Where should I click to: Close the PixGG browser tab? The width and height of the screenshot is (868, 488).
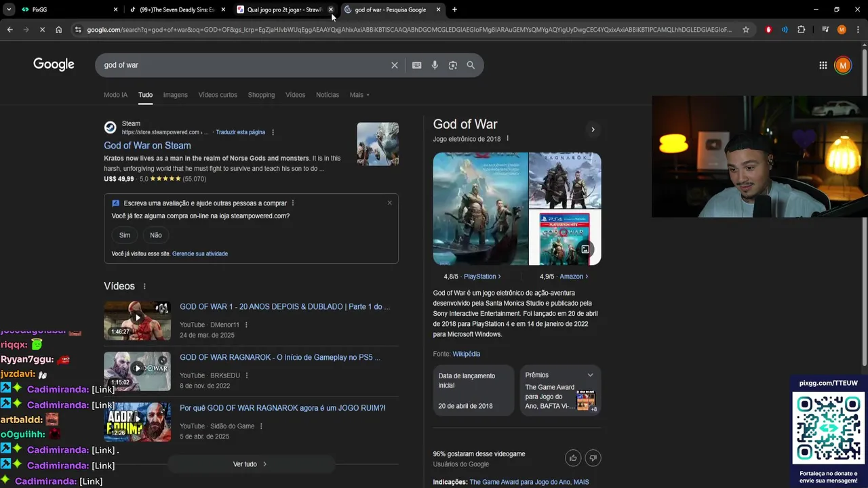point(115,9)
